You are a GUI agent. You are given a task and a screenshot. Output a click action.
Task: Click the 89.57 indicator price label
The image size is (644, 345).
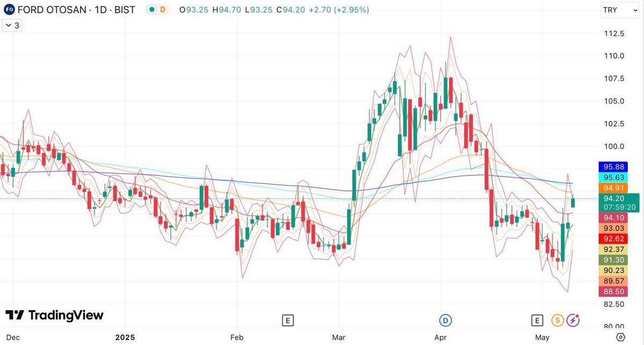[614, 281]
